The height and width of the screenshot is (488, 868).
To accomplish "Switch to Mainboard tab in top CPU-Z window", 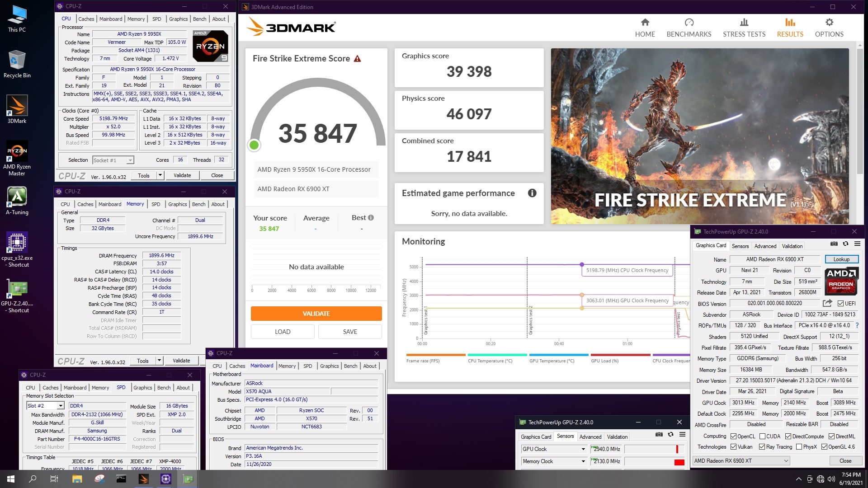I will click(x=111, y=19).
